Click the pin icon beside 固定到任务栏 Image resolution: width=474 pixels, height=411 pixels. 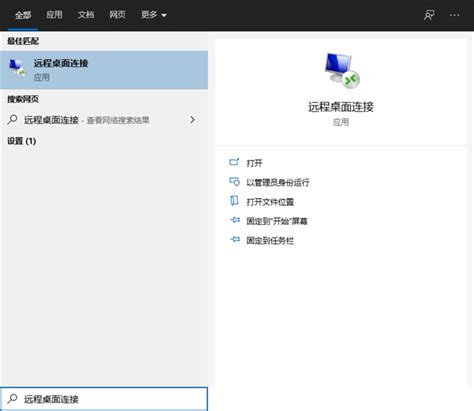pyautogui.click(x=235, y=239)
